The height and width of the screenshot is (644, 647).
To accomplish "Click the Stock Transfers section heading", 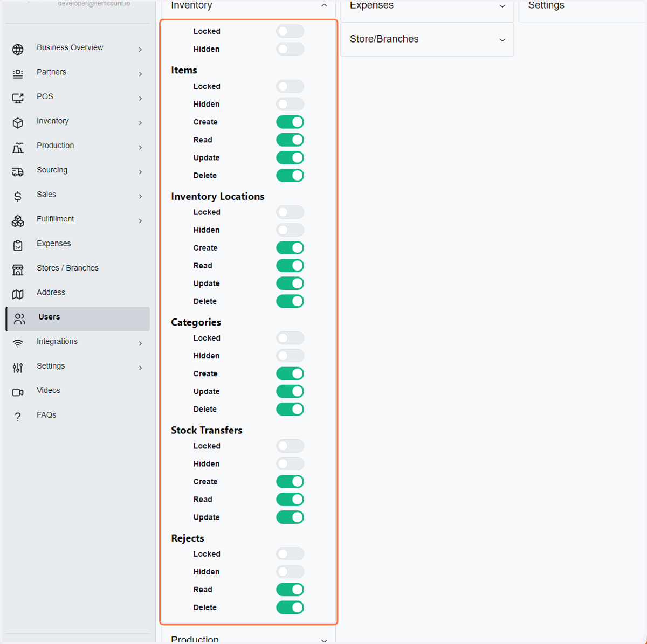I will coord(207,430).
